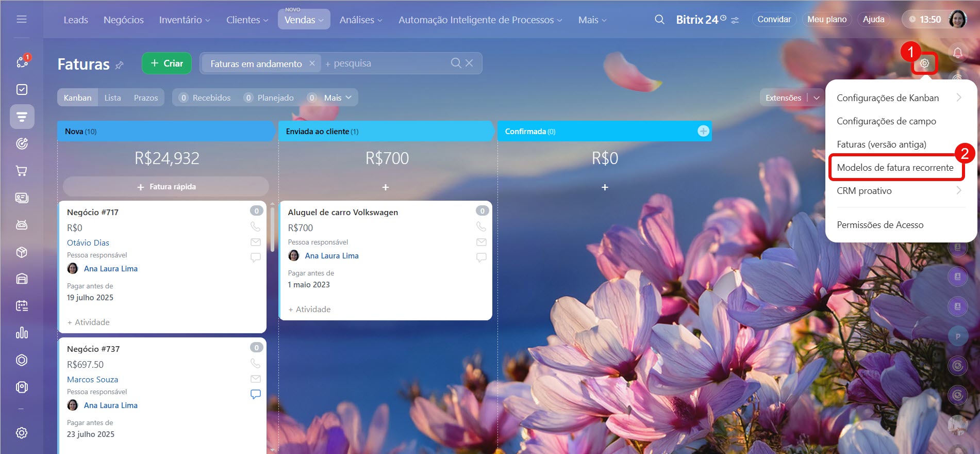Click into the pesquisa search field

387,63
